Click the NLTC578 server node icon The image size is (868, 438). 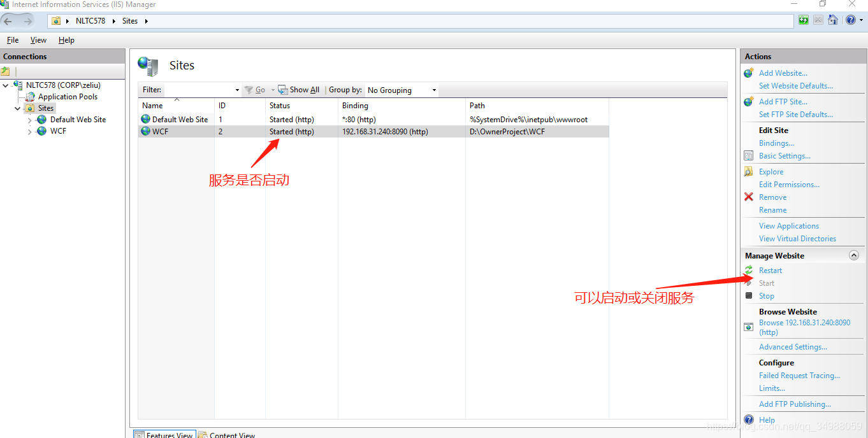(18, 85)
